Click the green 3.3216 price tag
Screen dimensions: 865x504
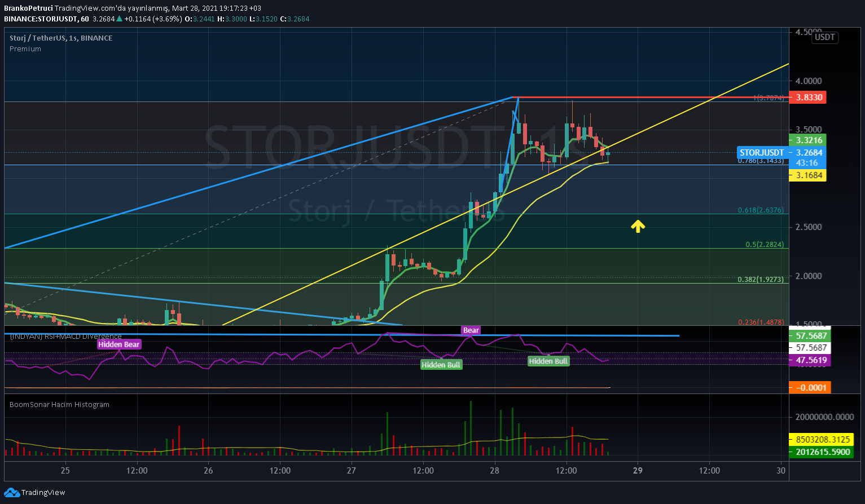tap(807, 140)
